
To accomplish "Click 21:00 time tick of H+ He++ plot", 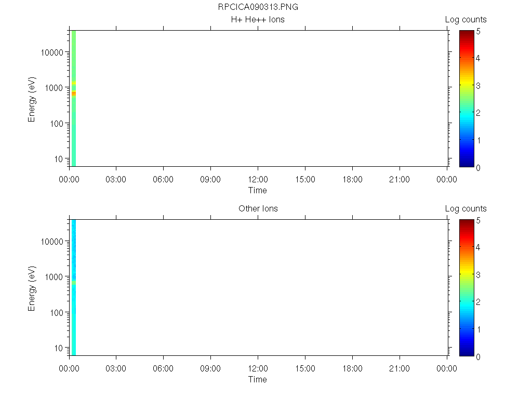I will point(400,179).
